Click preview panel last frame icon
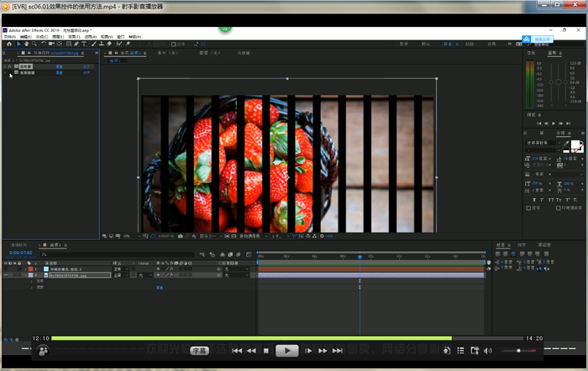 click(568, 123)
